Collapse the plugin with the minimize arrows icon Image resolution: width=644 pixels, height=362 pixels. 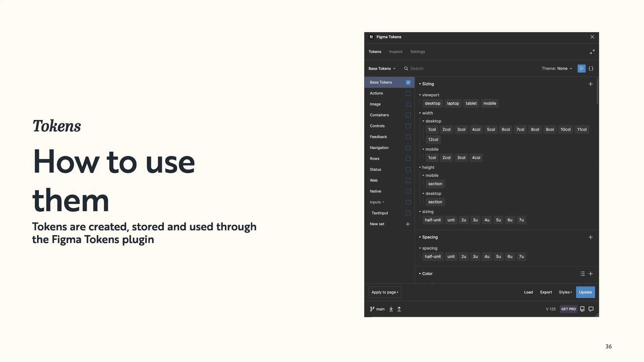click(x=592, y=52)
